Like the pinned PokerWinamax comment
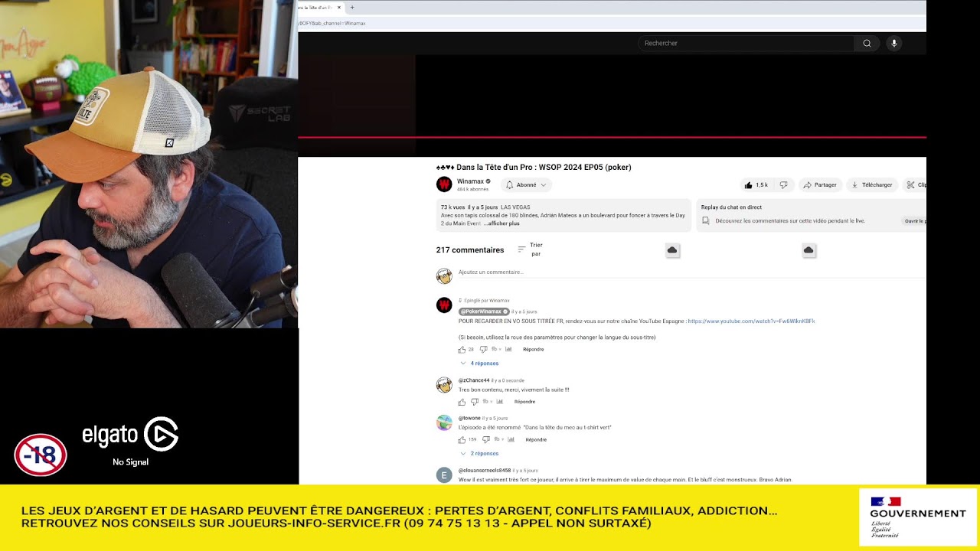Viewport: 980px width, 551px height. coord(462,350)
